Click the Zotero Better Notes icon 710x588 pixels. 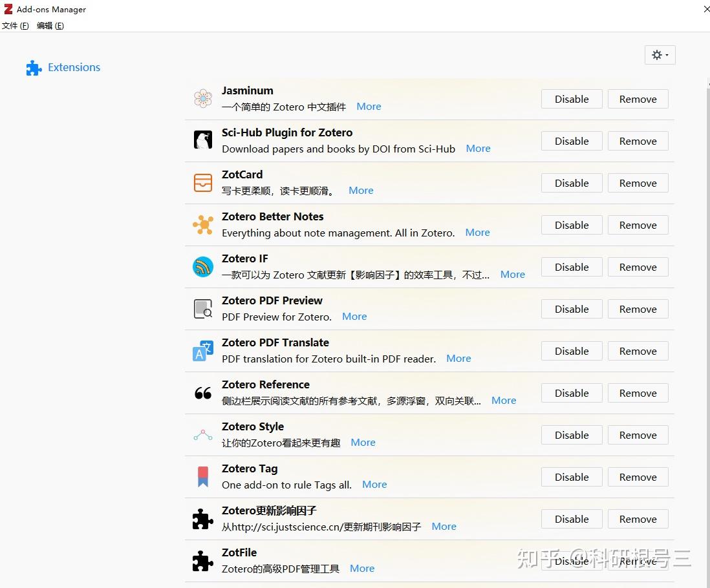[x=203, y=225]
